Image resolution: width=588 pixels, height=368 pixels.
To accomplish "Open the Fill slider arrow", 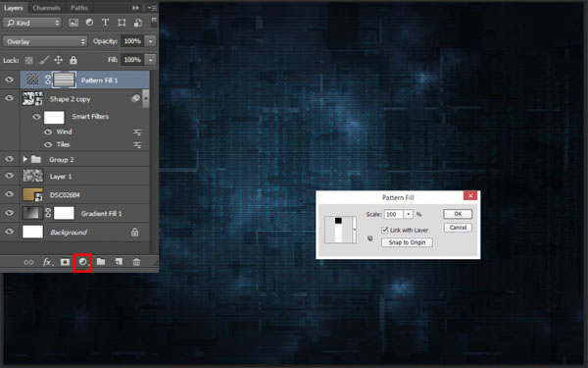I will pos(150,60).
